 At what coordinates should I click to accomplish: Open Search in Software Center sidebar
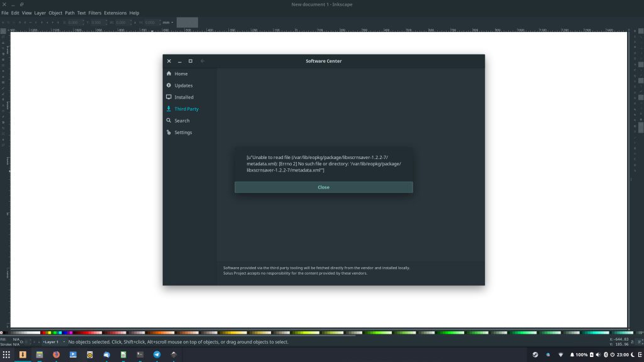(178, 121)
